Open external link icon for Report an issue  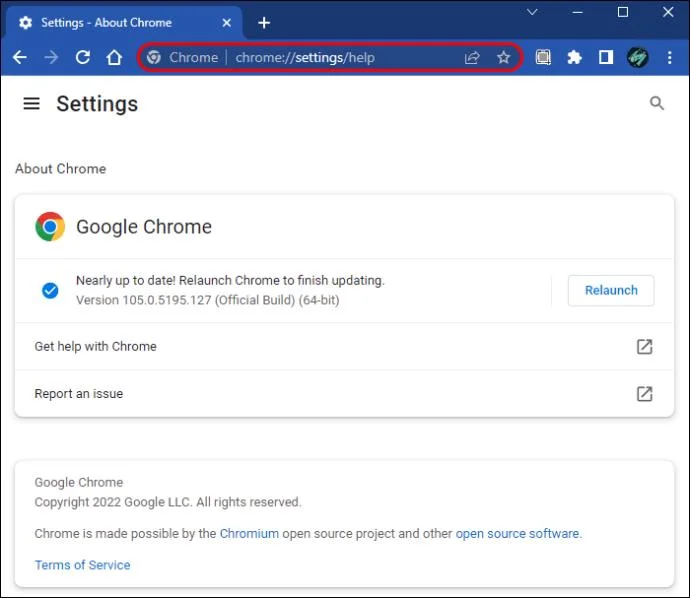point(645,394)
